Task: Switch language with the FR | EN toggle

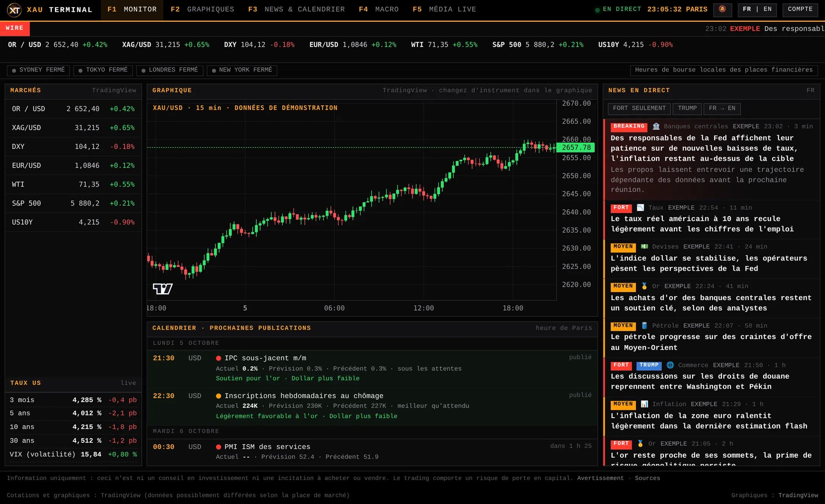Action: (x=757, y=10)
